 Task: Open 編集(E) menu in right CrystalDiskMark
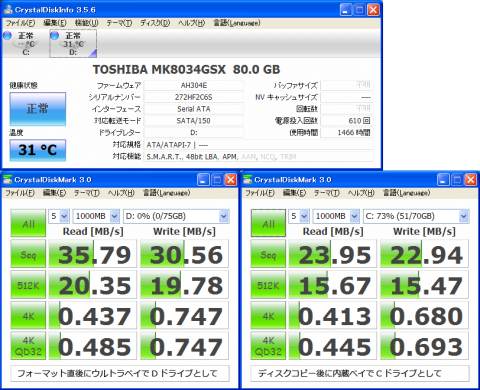click(294, 193)
